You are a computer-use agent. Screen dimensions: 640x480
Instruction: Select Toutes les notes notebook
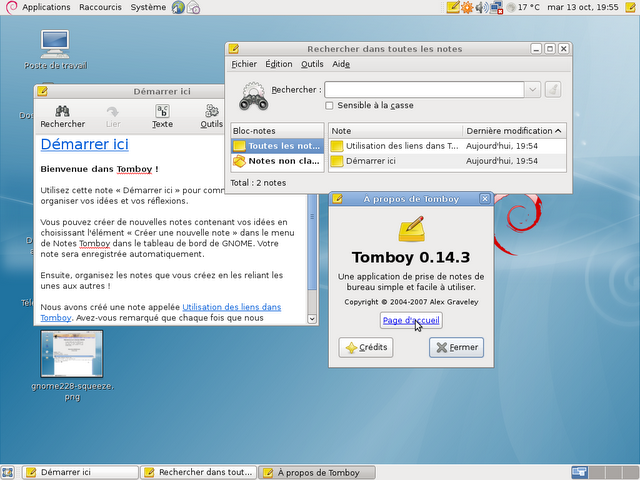pyautogui.click(x=277, y=146)
